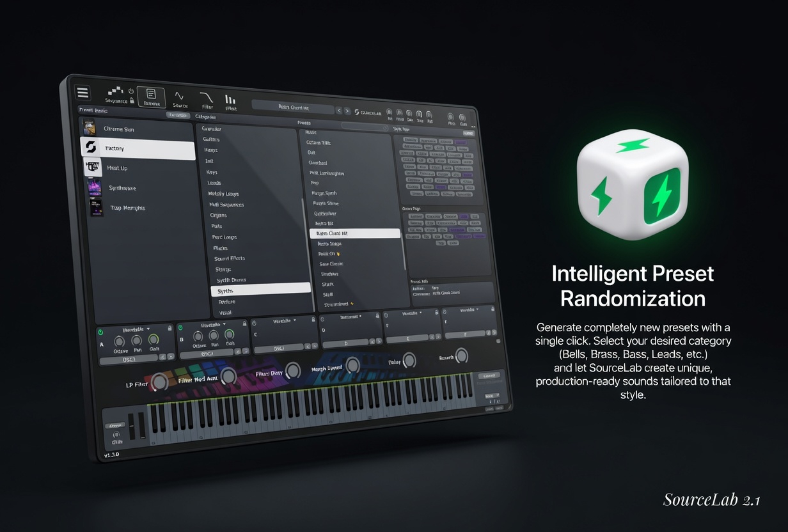Toggle the sequencer lock icon

tap(132, 100)
